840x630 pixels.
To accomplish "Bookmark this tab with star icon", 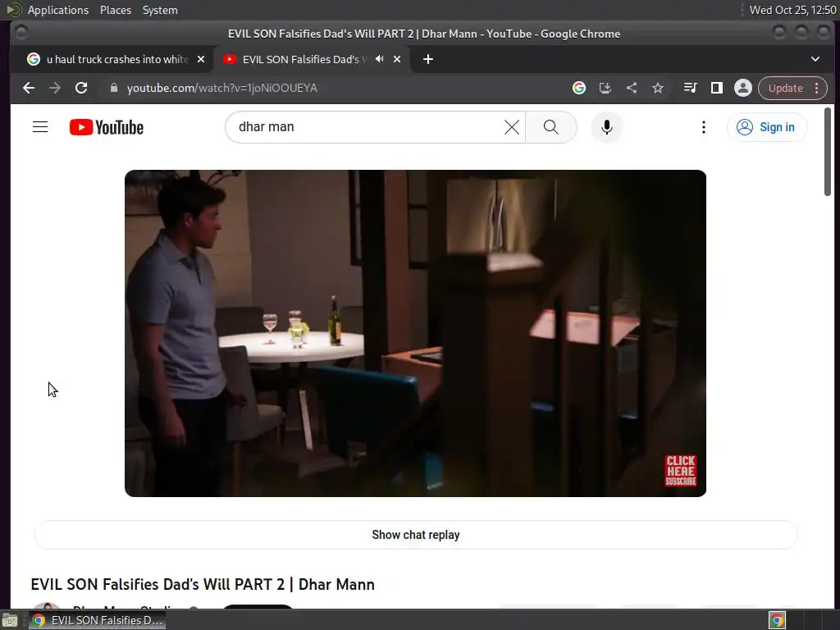I will 658,88.
